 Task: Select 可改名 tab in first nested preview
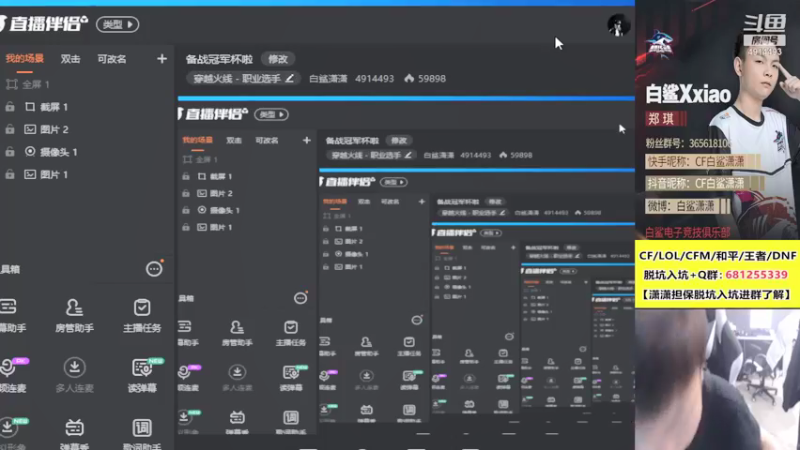point(267,140)
